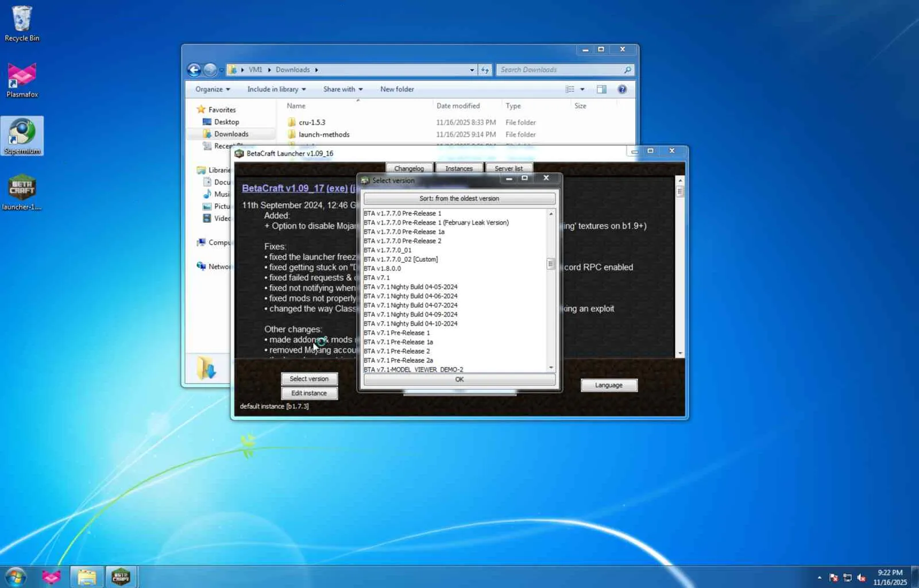
Task: Show the Explorer preview pane
Action: click(601, 90)
